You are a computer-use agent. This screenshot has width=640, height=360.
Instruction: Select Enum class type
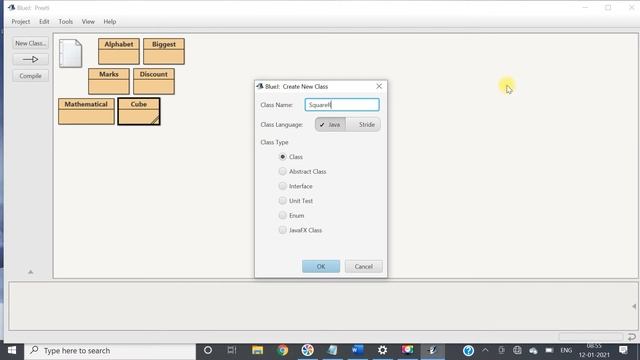tap(282, 216)
